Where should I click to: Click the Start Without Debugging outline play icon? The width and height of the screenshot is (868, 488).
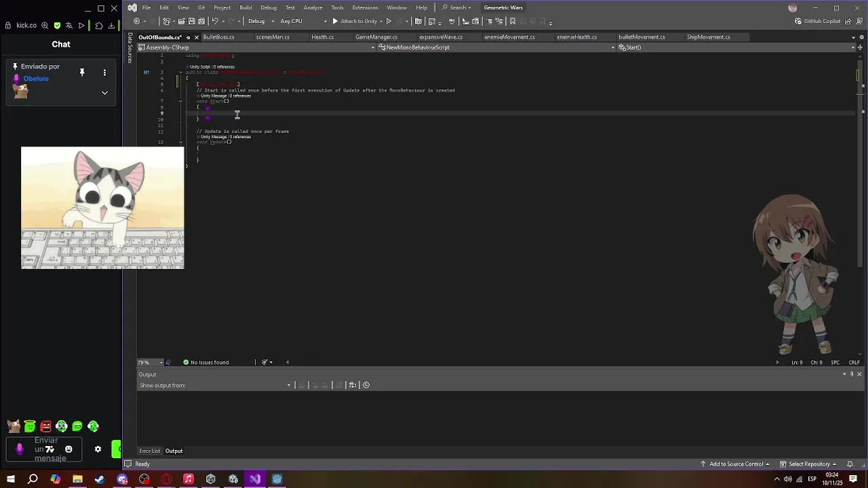(x=389, y=21)
